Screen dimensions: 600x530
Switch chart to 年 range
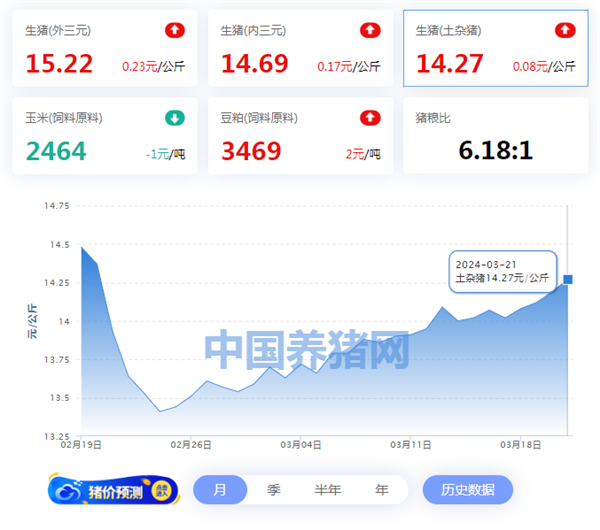click(x=381, y=490)
